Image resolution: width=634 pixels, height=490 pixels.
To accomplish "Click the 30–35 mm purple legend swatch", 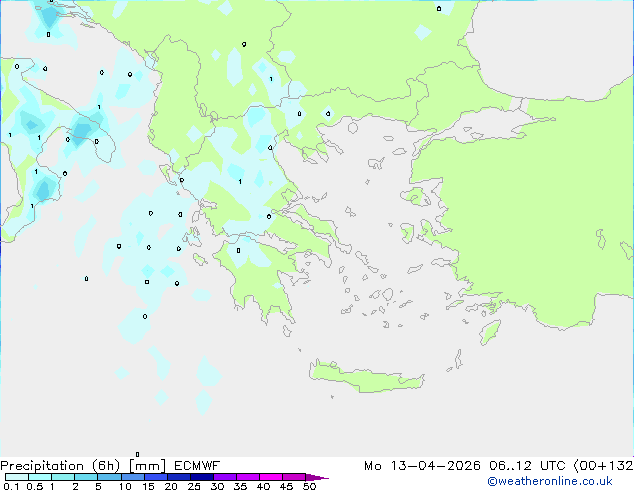I will (224, 477).
